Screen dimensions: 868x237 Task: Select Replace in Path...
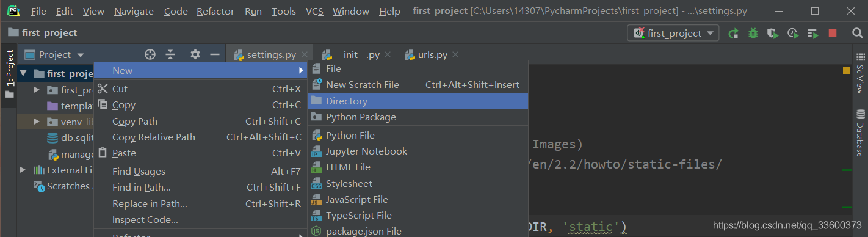201,203
